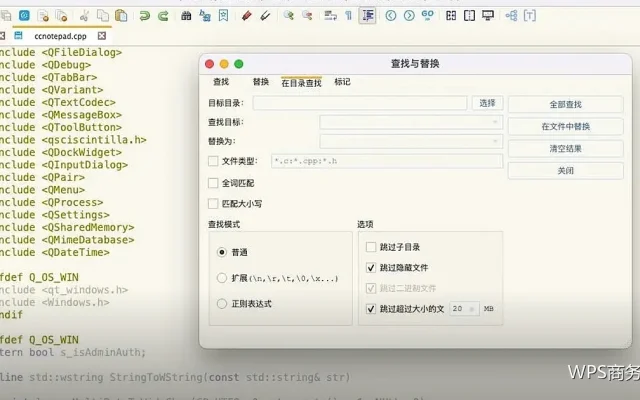Undo using the green left arrow icon
Viewport: 640px width, 400px height.
[144, 16]
